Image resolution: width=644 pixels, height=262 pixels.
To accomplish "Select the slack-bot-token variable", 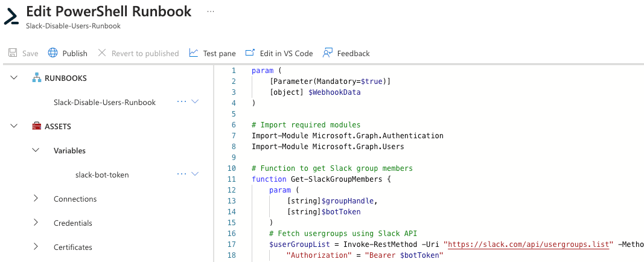I will pyautogui.click(x=102, y=175).
